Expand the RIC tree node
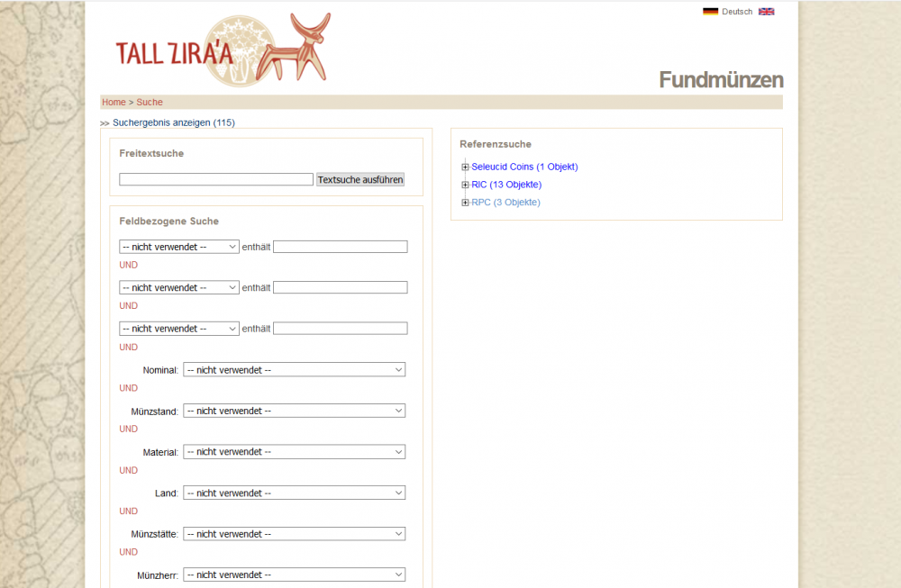901x588 pixels. click(x=465, y=185)
